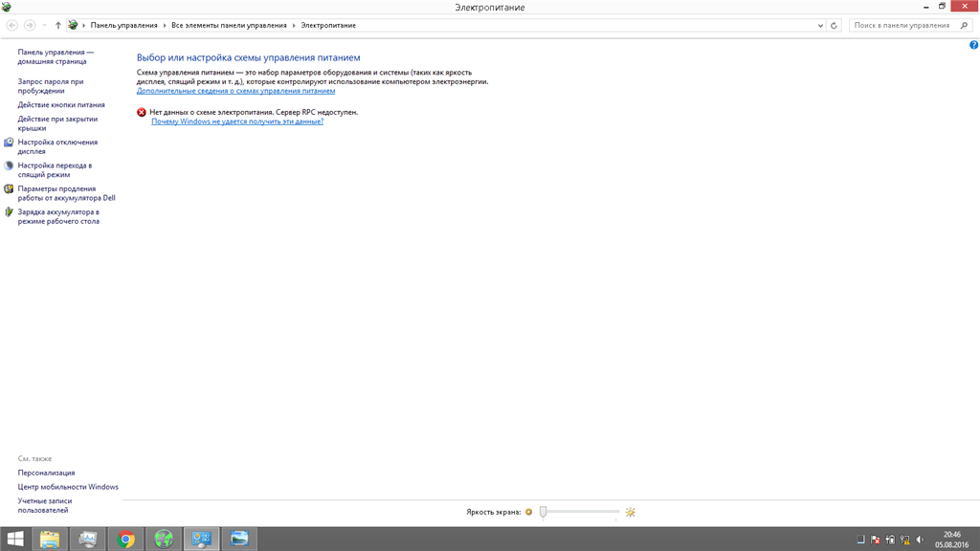This screenshot has height=551, width=980.
Task: Click the red error icon by RPC message
Action: [142, 113]
